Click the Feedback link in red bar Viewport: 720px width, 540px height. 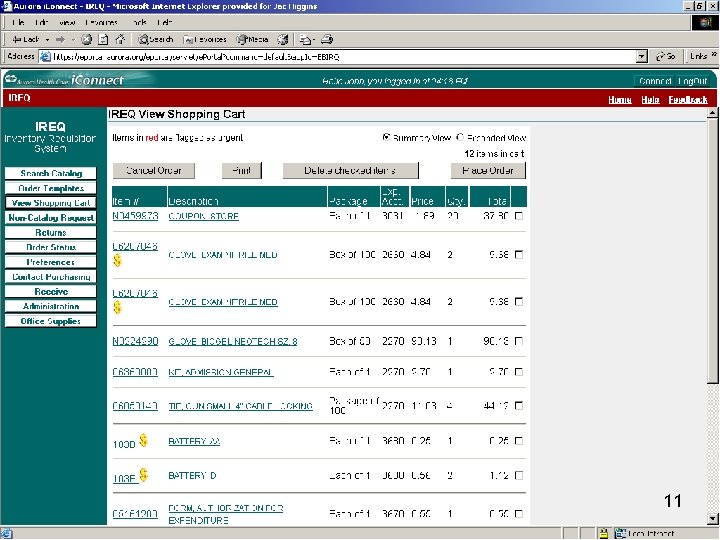click(x=688, y=100)
